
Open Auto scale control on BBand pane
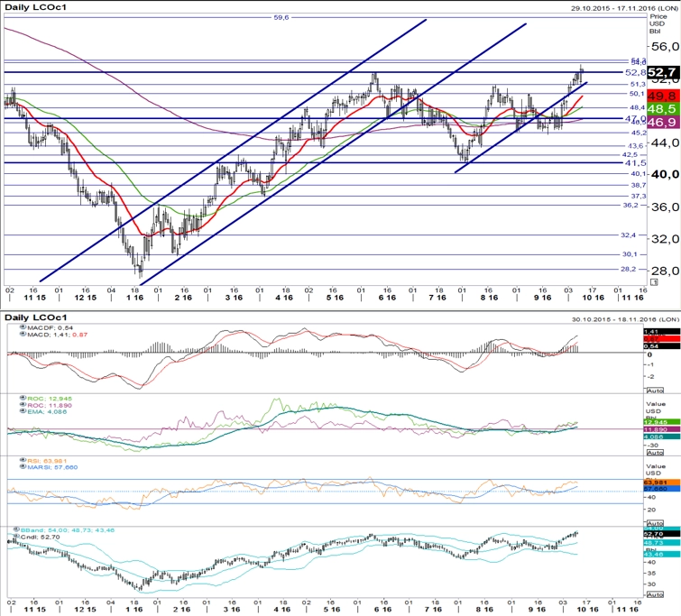pyautogui.click(x=655, y=594)
